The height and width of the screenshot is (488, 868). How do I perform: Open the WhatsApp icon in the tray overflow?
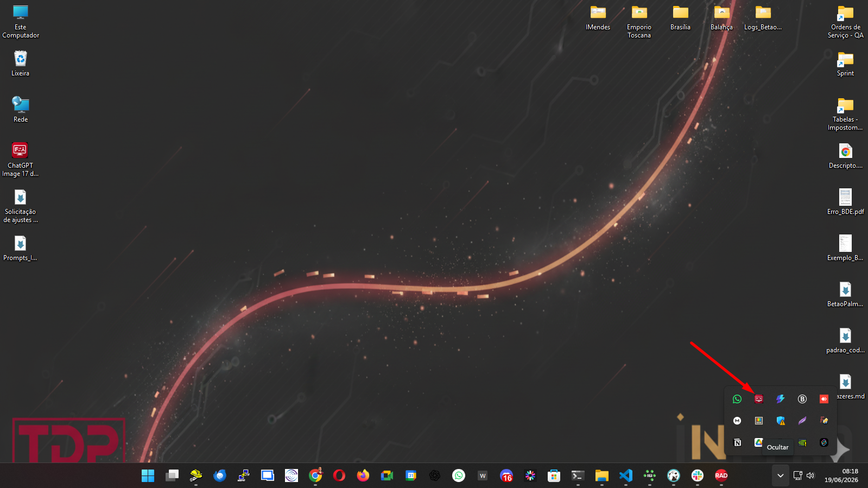737,399
